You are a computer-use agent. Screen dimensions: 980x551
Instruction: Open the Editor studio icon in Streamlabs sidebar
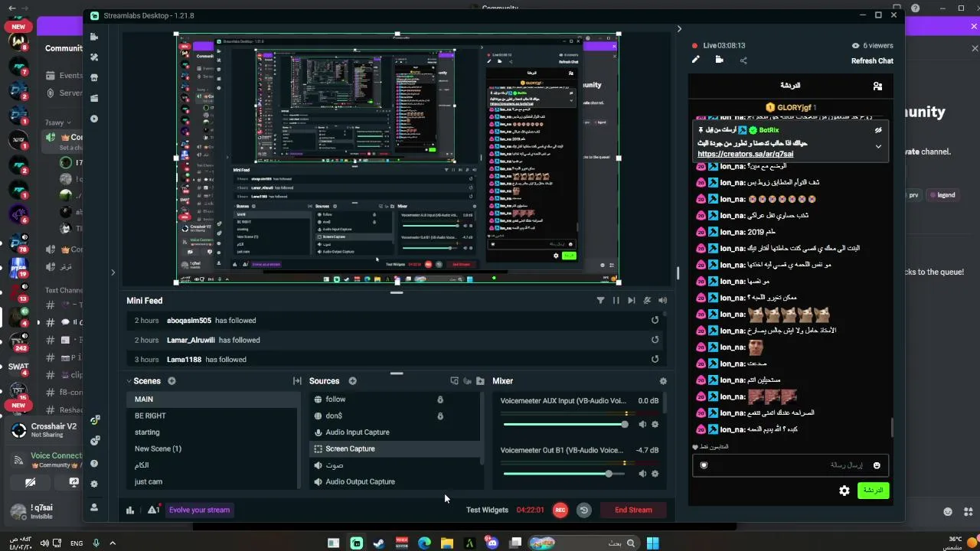[94, 37]
